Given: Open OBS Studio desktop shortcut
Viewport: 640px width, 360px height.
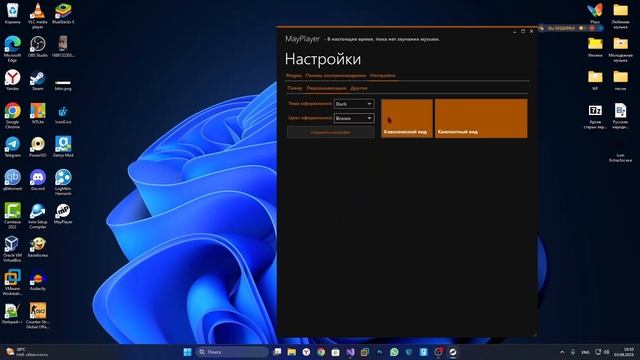Looking at the screenshot, I should coord(38,47).
